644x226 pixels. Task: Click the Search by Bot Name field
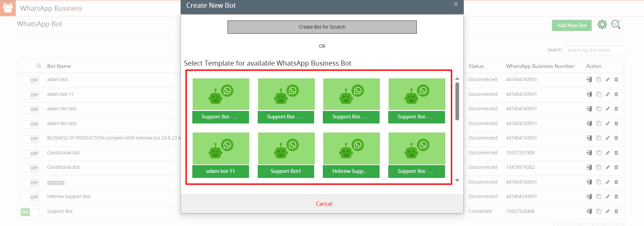594,50
